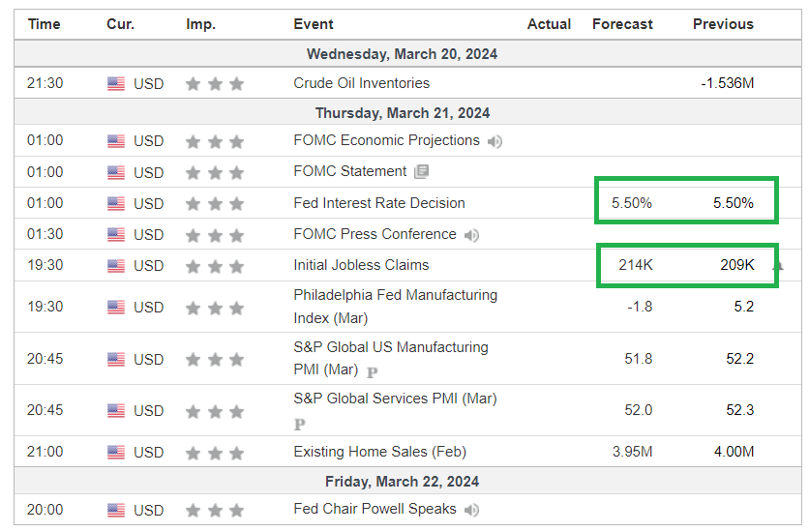Click importance stars for FOMC Statement
The image size is (809, 532).
click(215, 173)
